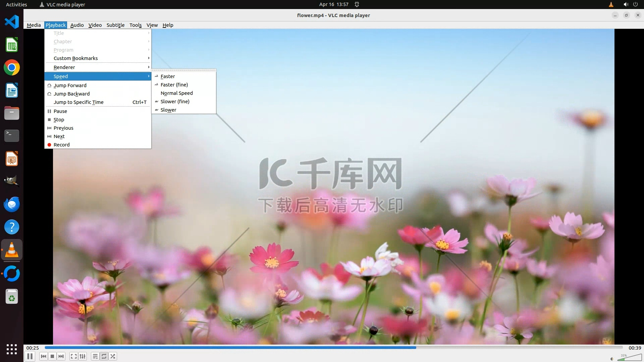Show extended settings equalizer icon
The image size is (644, 362).
[83, 356]
